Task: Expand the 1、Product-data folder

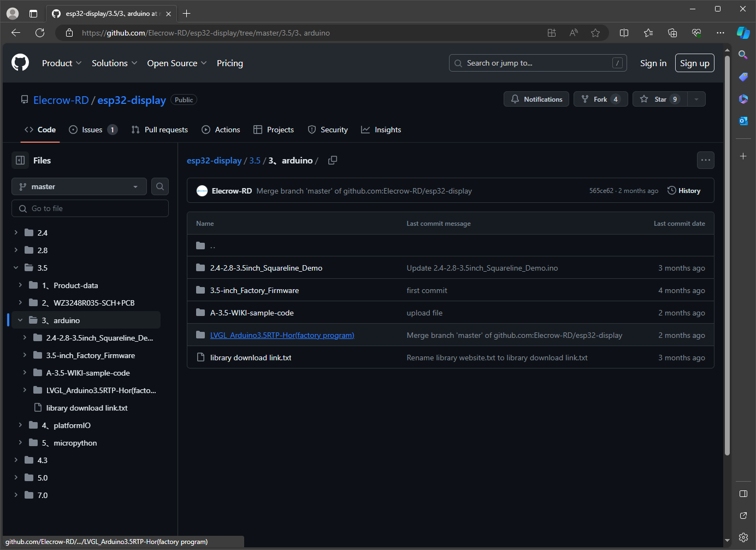Action: pyautogui.click(x=20, y=285)
